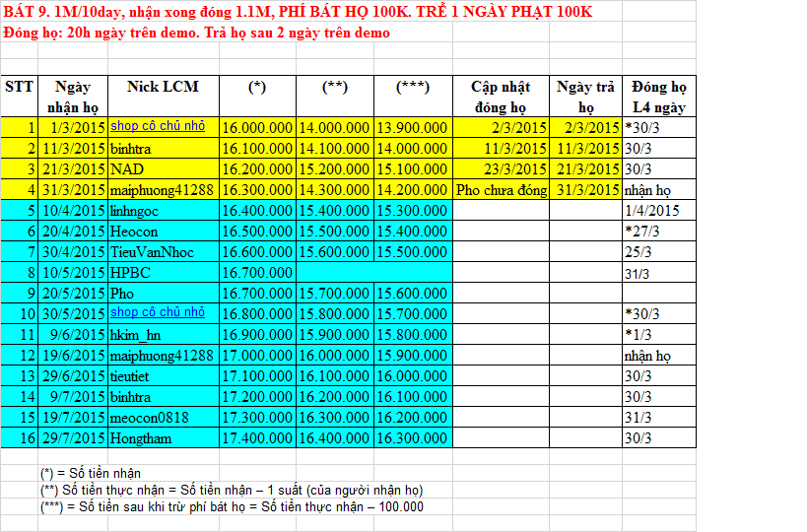Click the 'Ngày nhận họ' header cell
The height and width of the screenshot is (532, 807).
73,97
